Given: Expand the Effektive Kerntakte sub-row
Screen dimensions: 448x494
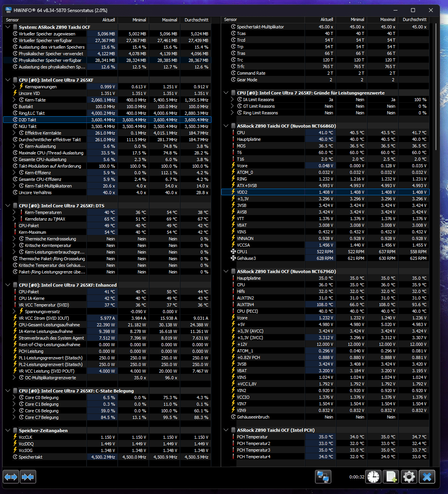Looking at the screenshot, I should 14,133.
